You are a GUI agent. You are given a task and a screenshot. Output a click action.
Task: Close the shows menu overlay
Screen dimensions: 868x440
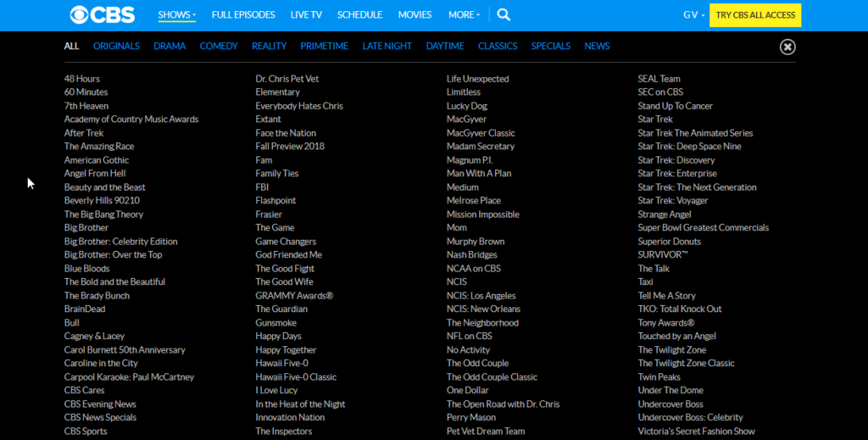click(x=787, y=47)
